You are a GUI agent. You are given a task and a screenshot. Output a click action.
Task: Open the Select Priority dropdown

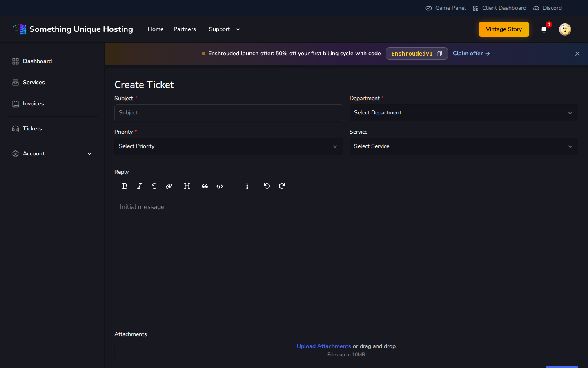point(229,146)
